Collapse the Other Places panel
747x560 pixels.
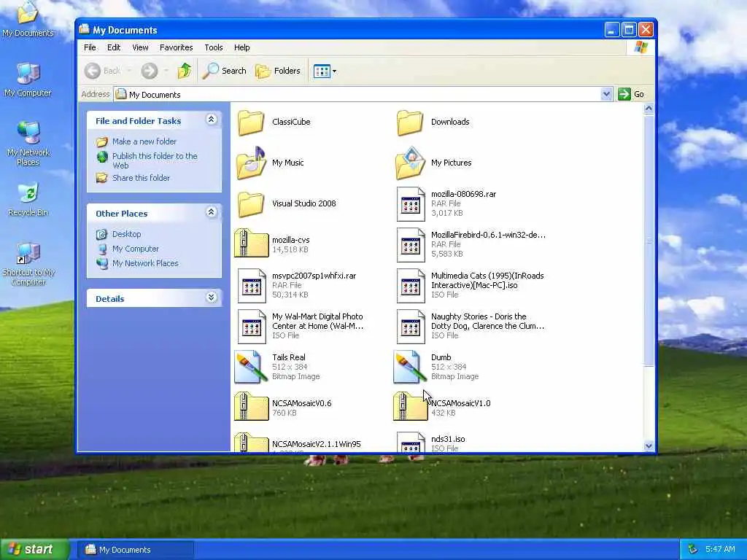tap(211, 212)
